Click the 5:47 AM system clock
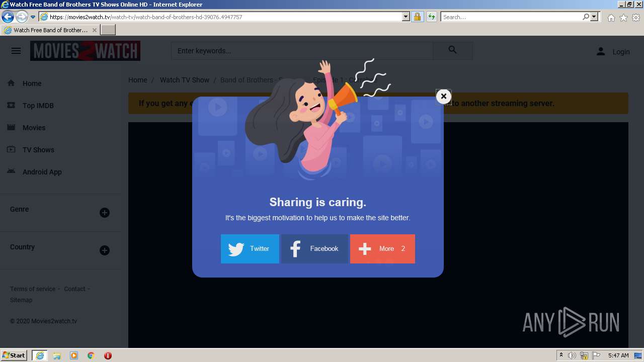Viewport: 644px width, 362px height. 618,355
